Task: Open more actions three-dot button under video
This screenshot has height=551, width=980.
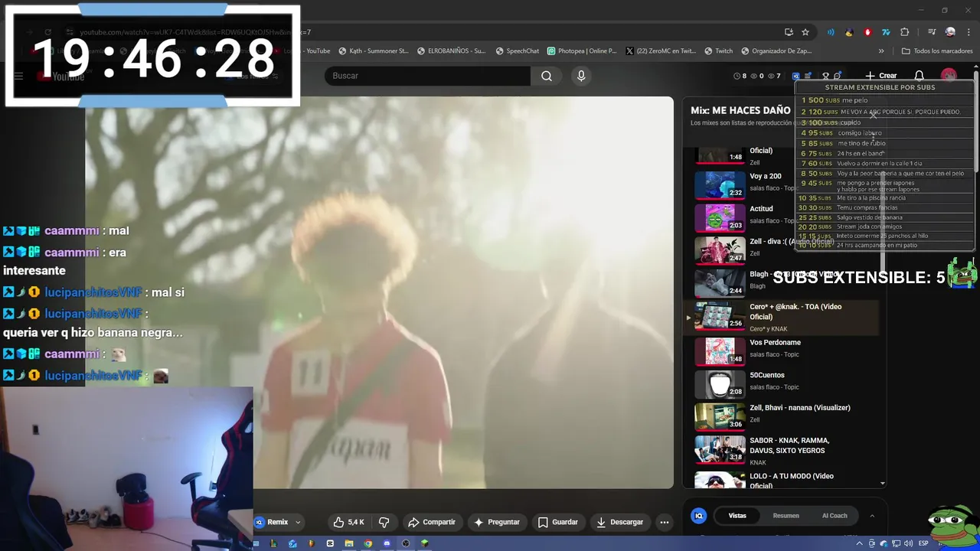Action: (665, 522)
